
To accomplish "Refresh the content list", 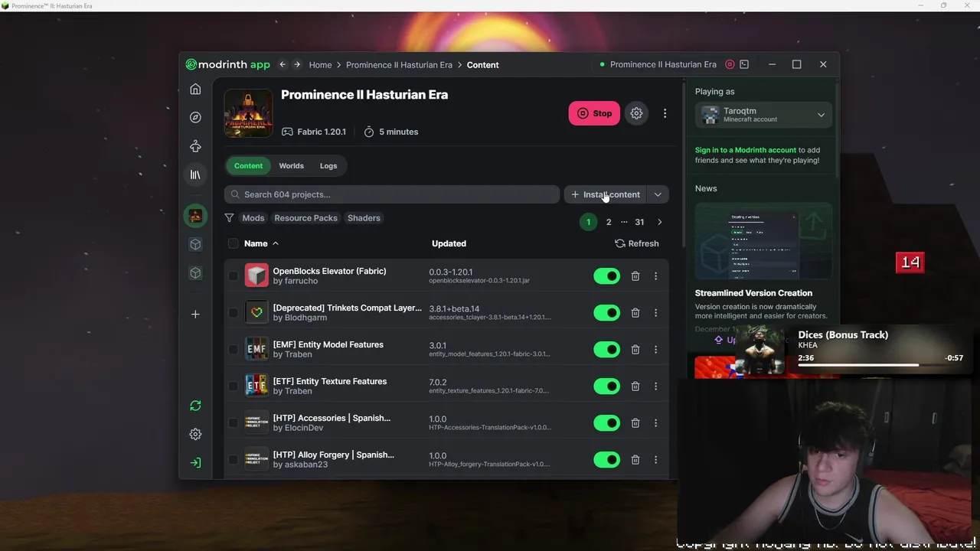I will click(x=637, y=243).
